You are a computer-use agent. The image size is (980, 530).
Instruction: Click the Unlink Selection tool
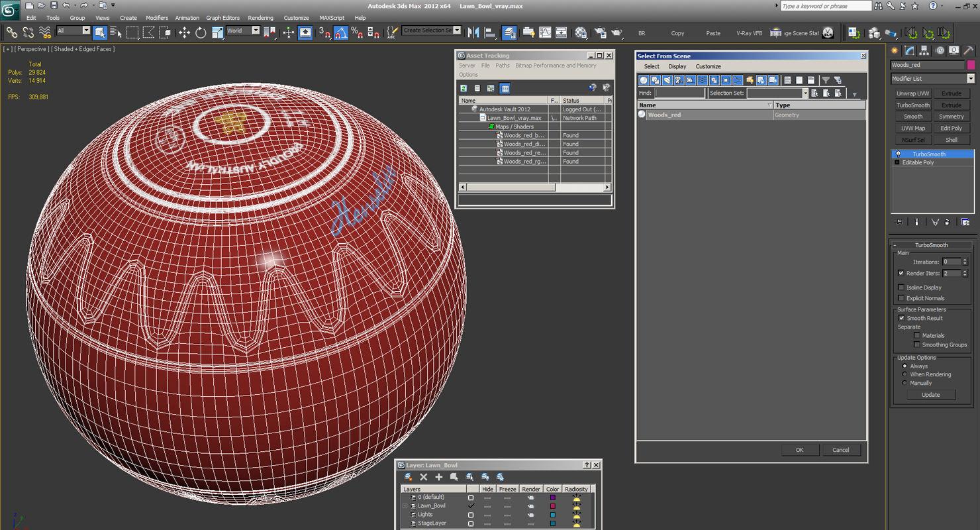pyautogui.click(x=28, y=32)
